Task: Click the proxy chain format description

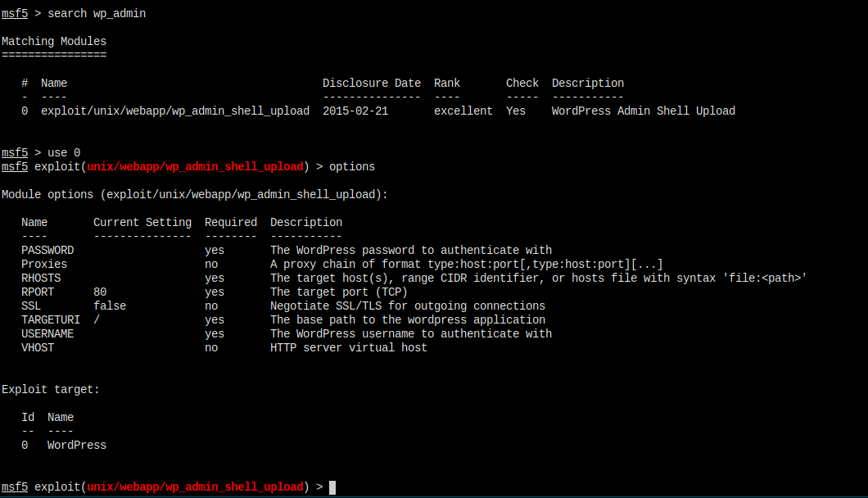Action: (x=467, y=265)
